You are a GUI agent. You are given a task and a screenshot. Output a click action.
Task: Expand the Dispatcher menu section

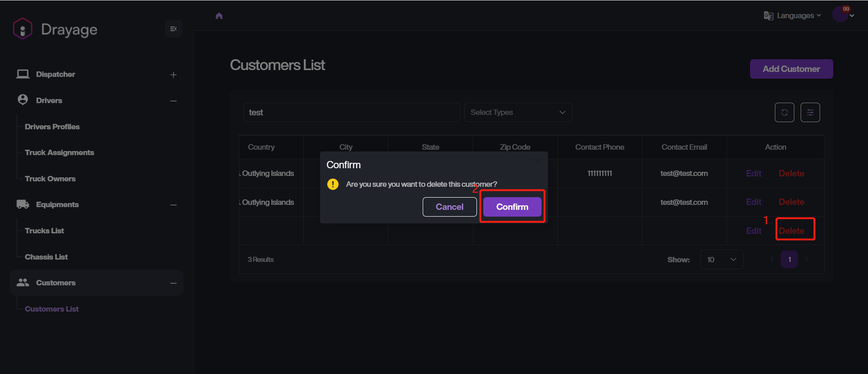173,75
